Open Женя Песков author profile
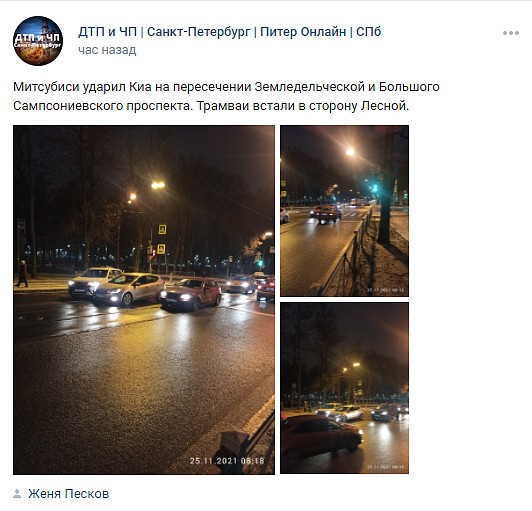 click(69, 494)
